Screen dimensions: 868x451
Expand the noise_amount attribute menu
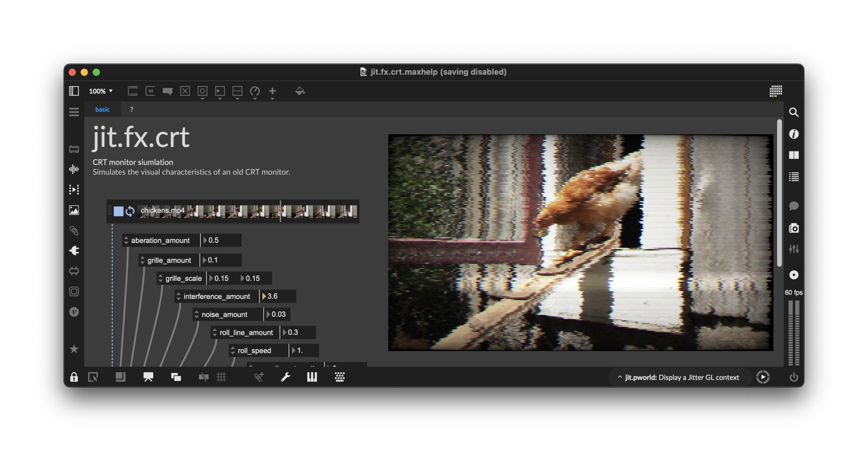click(197, 314)
